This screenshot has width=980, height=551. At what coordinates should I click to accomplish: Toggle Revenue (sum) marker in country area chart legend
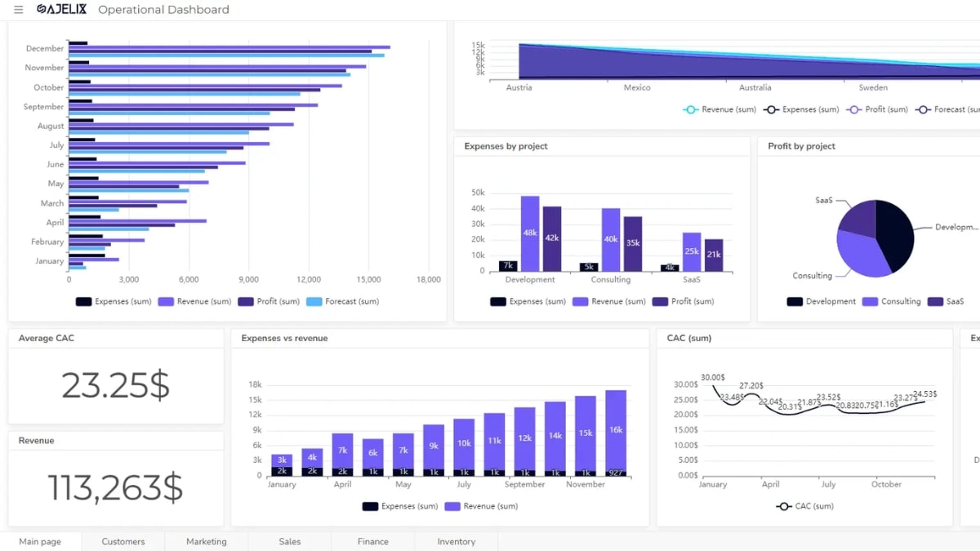(691, 109)
